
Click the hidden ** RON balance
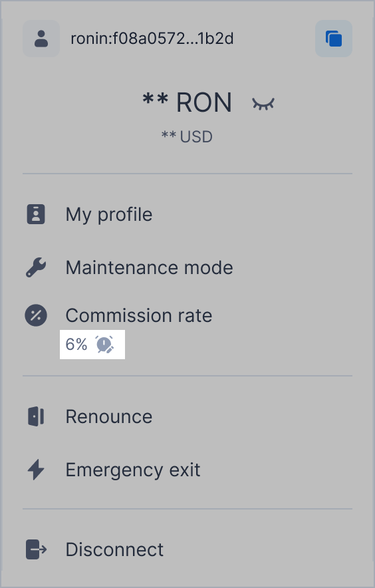point(187,102)
